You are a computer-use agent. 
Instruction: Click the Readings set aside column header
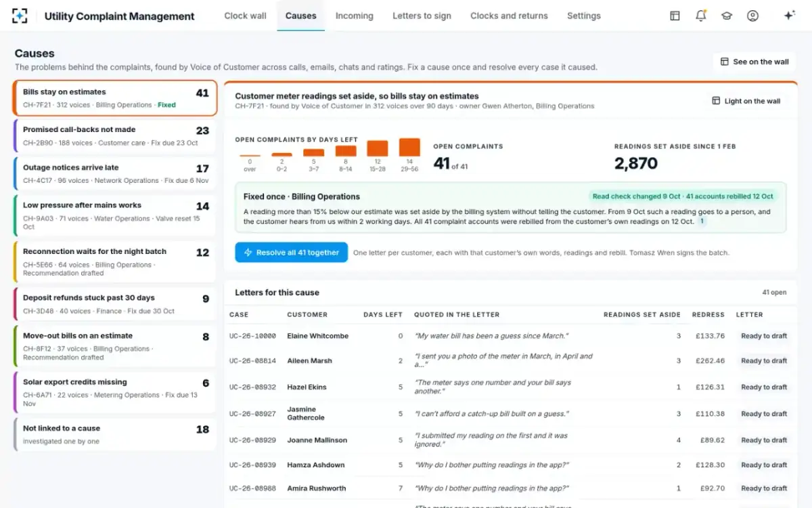click(642, 314)
